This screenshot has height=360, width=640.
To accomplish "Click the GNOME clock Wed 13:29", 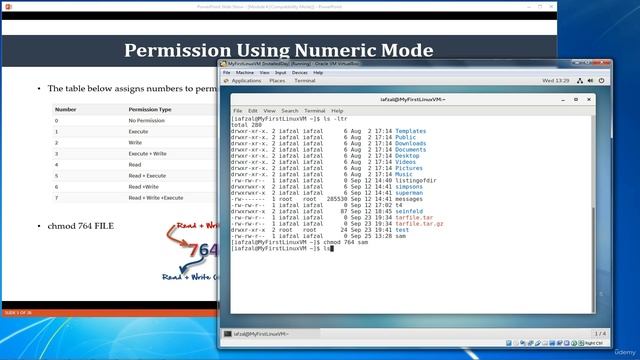I will coord(556,81).
